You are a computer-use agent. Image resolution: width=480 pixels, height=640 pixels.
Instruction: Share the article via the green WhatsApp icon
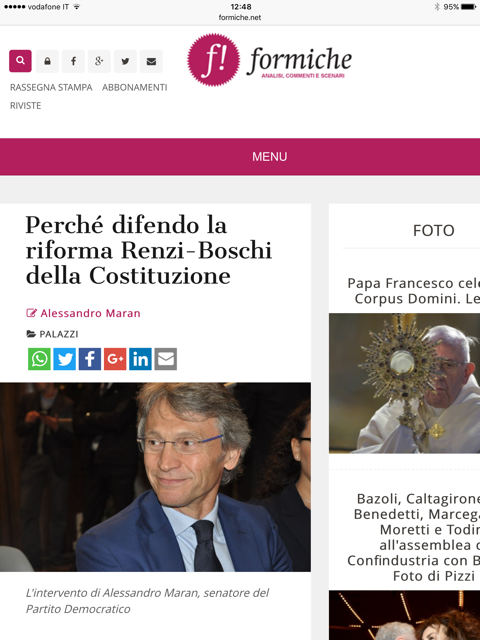[39, 359]
